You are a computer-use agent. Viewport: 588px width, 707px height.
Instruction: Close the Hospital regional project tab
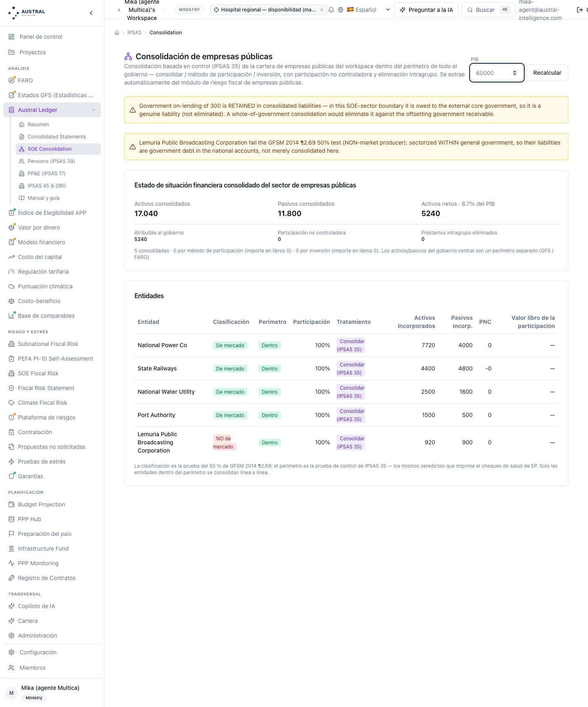(322, 10)
